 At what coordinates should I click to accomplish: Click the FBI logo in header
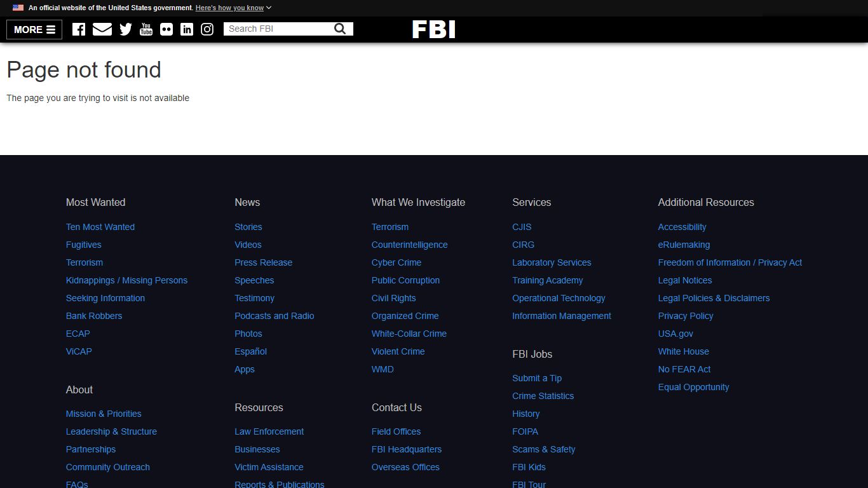[x=434, y=29]
